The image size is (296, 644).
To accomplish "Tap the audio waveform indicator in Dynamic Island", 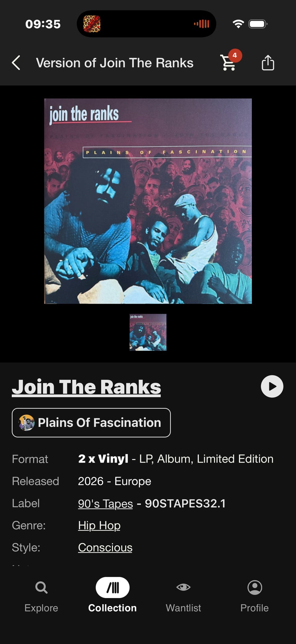I will [x=202, y=24].
